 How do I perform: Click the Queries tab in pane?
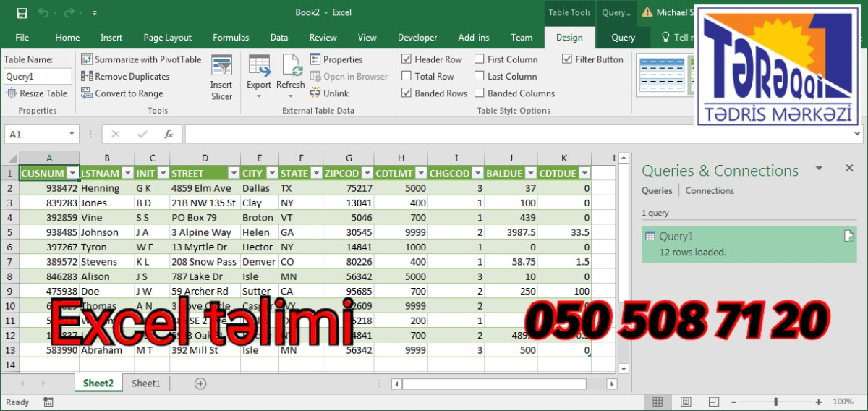coord(657,191)
